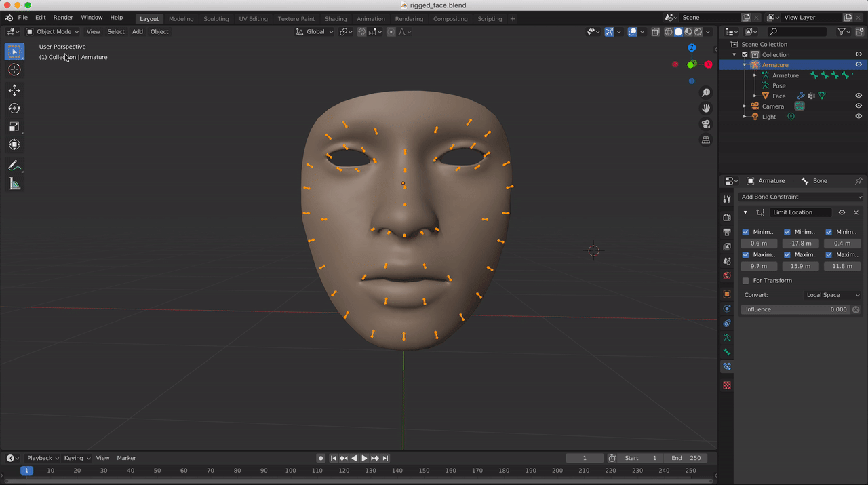The width and height of the screenshot is (868, 485).
Task: Select the Move tool in toolbar
Action: [14, 90]
